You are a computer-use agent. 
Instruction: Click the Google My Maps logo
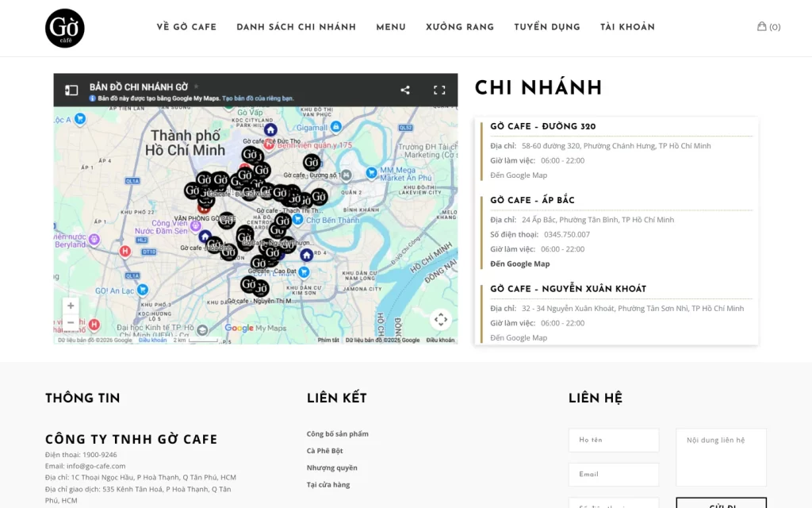[255, 328]
